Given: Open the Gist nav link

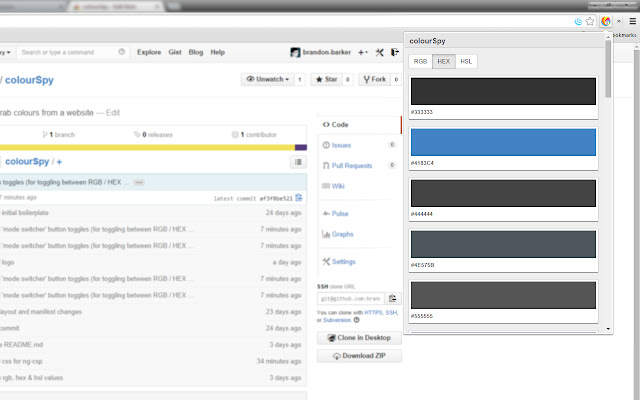Looking at the screenshot, I should [175, 52].
